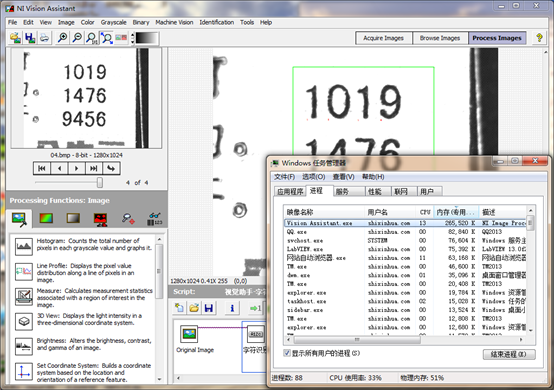Click the color palette toolbar icon
This screenshot has width=554, height=390.
pyautogui.click(x=121, y=38)
